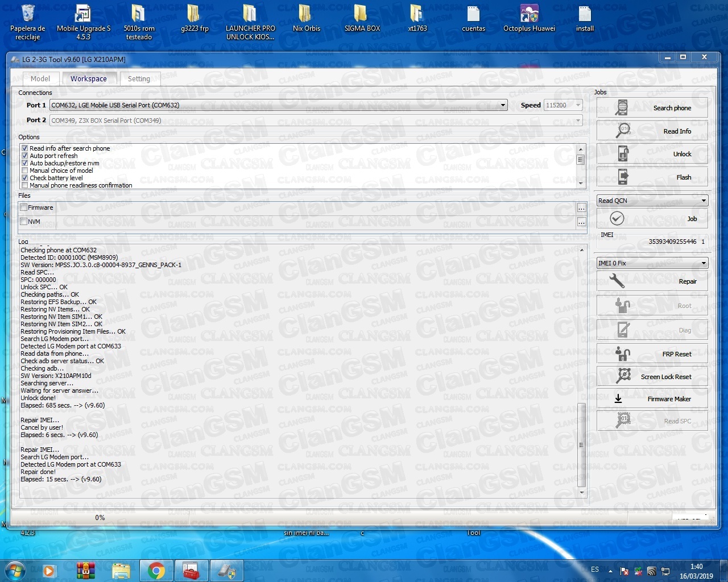Open the install text file

point(585,19)
